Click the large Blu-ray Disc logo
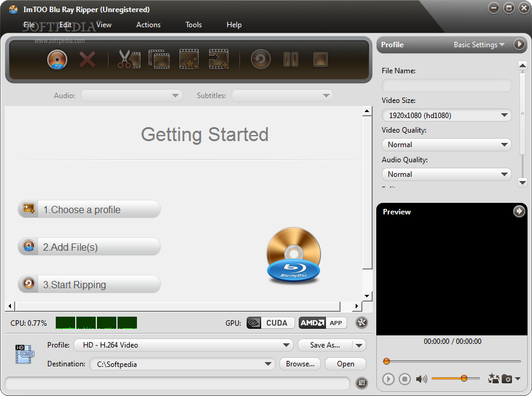532x396 pixels. tap(293, 255)
